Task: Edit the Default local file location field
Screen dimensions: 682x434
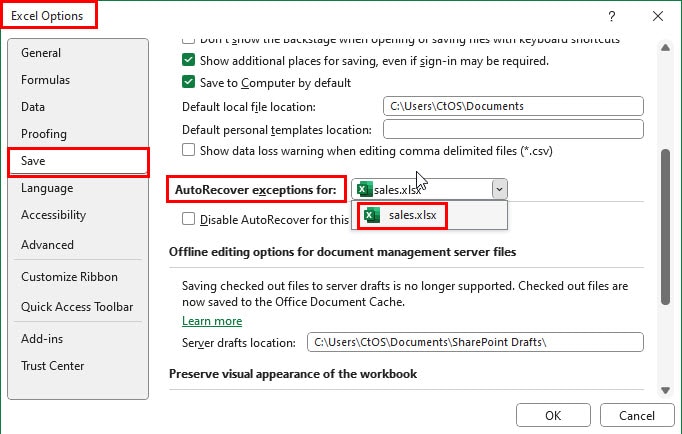Action: click(513, 106)
